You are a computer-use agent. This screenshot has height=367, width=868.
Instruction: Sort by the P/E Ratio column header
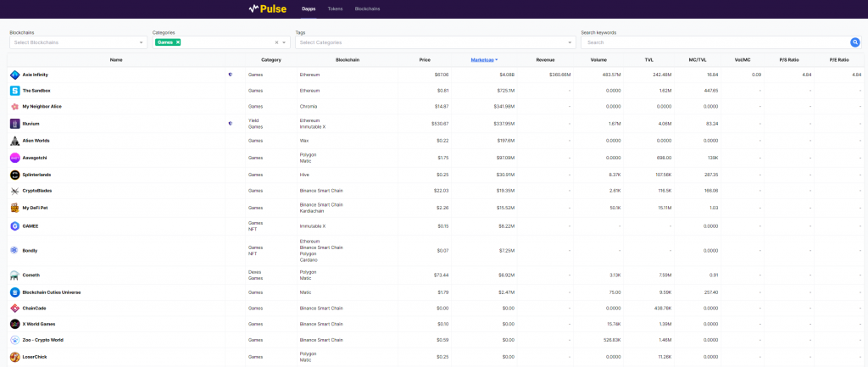click(838, 59)
